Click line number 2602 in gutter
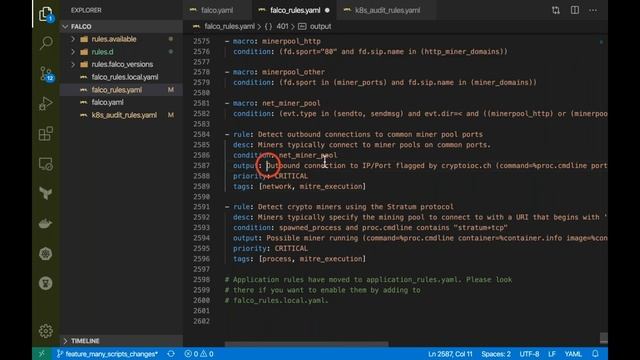Viewport: 640px width, 360px height. click(202, 321)
